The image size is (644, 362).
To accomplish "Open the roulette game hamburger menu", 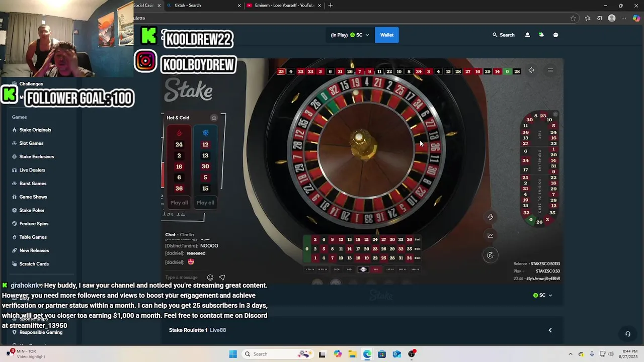I will coord(550,70).
